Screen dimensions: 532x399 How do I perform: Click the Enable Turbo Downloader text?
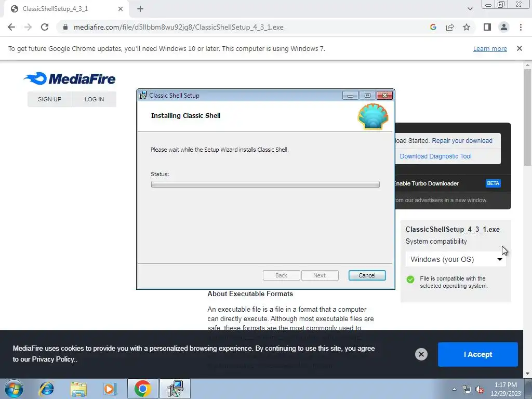(427, 183)
